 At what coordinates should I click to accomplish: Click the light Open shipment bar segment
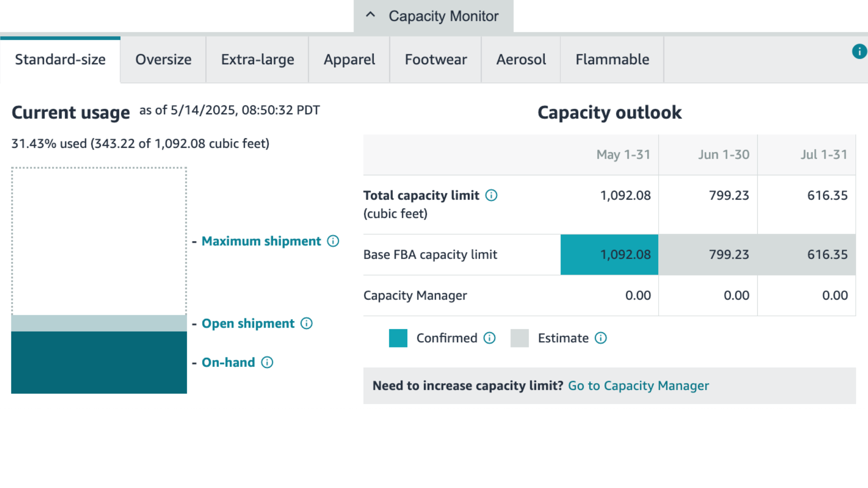(99, 324)
